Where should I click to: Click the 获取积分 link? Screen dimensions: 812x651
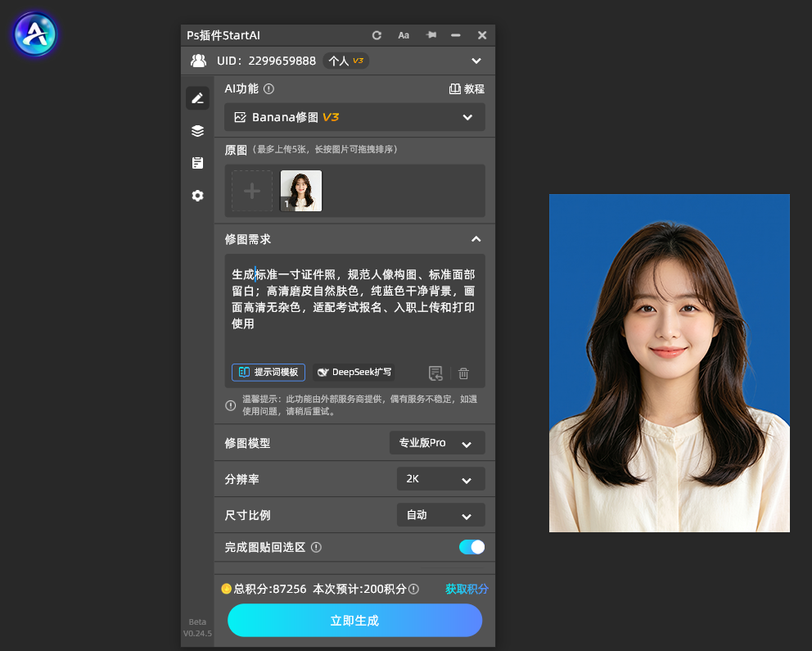coord(467,589)
